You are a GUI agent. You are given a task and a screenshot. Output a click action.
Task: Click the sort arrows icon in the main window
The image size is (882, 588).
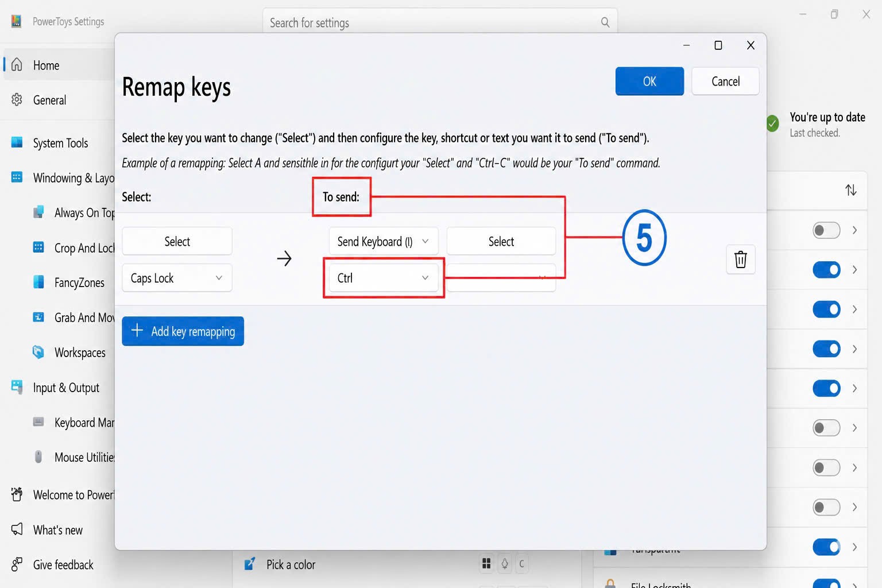pyautogui.click(x=851, y=190)
